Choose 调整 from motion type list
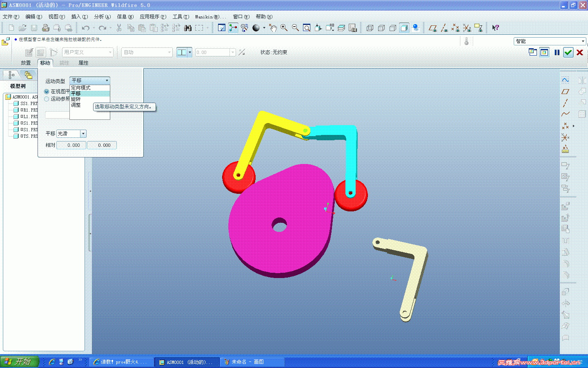Screen dimensions: 588x368 click(x=90, y=105)
